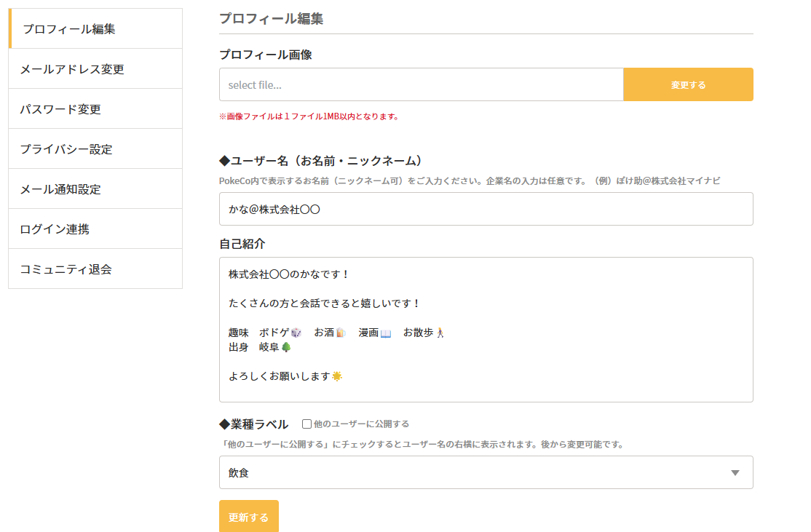Click inside the username field かな@株式会社〇〇

(x=486, y=209)
